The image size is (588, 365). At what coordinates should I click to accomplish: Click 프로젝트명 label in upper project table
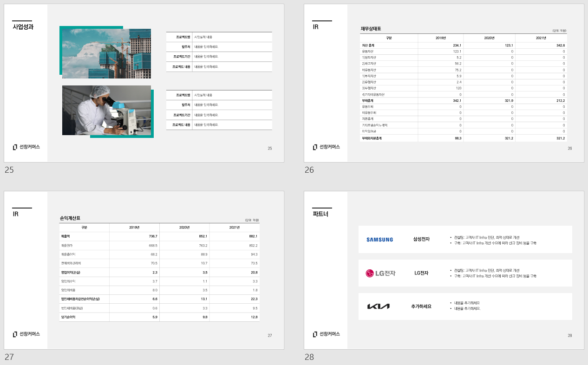click(183, 37)
